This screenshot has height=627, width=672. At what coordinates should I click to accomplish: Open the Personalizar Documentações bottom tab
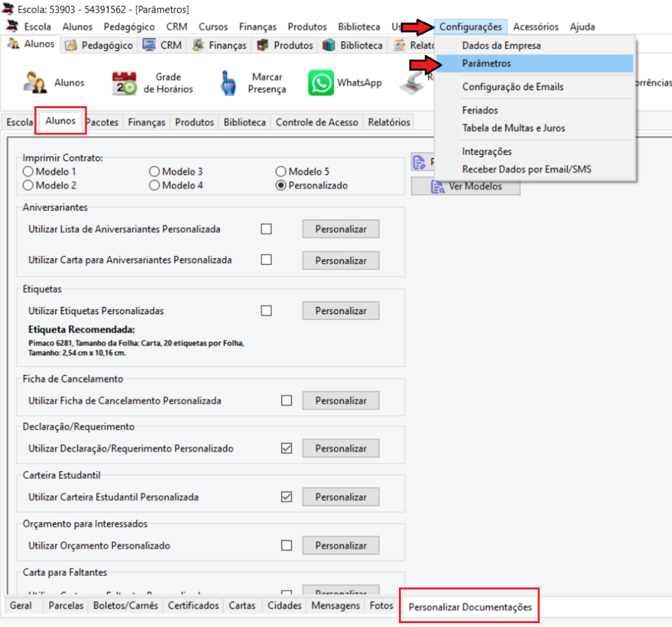[x=470, y=607]
